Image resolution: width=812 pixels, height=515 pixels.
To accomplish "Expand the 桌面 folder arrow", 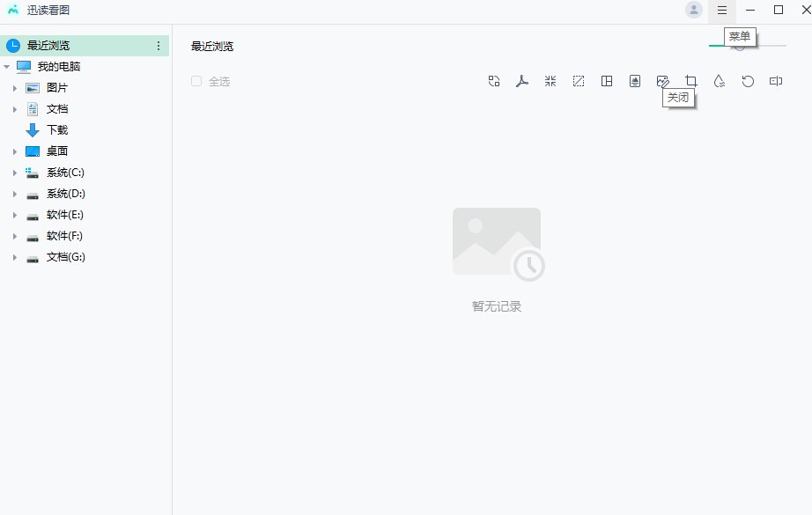I will coord(15,151).
